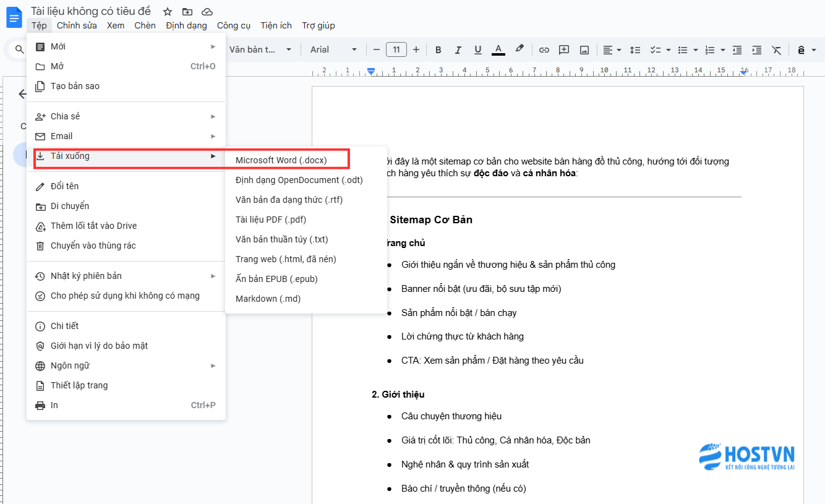Select Tạo bản sao to copy document

126,86
